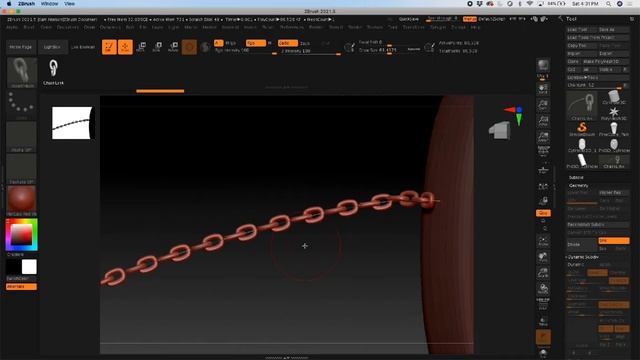Select the Move transform icon

tap(141, 47)
